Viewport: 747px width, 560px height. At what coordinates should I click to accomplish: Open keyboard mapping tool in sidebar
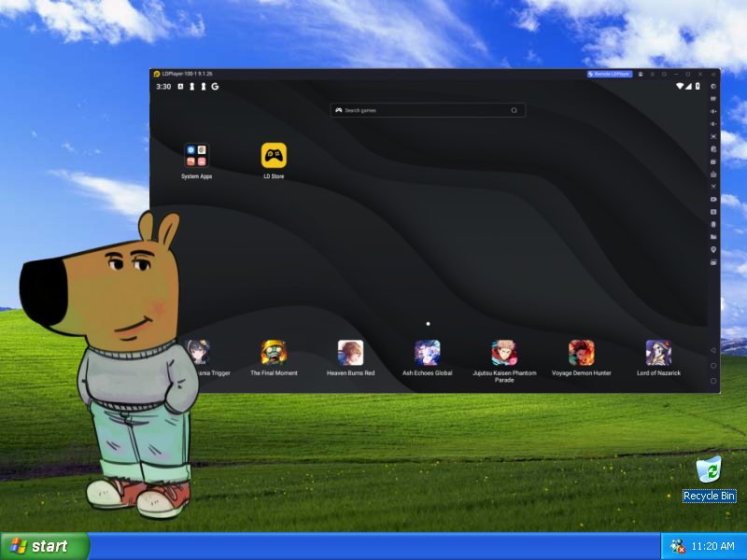point(713,99)
